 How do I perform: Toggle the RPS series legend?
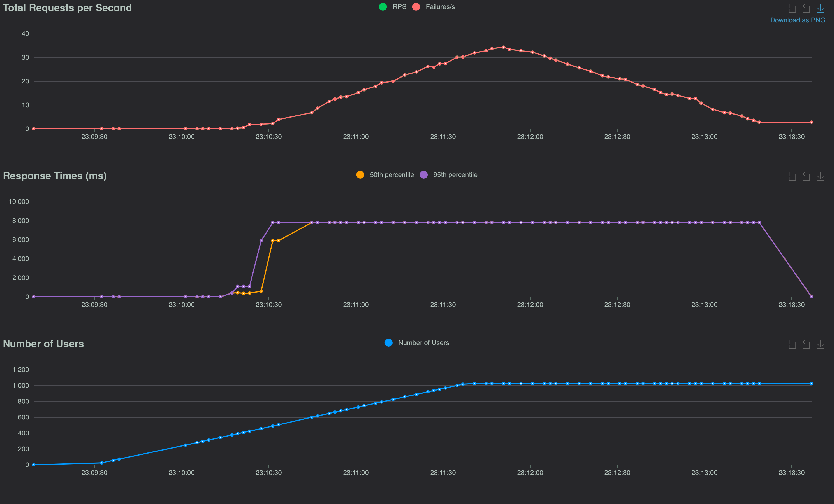point(399,7)
